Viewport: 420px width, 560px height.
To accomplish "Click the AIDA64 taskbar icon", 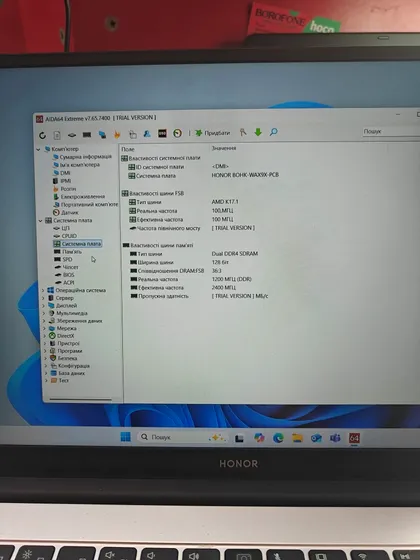I will [x=354, y=438].
